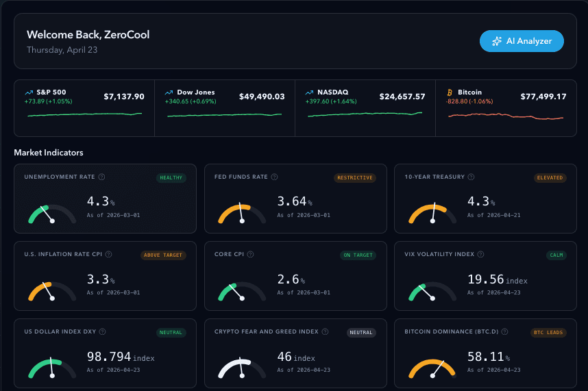The height and width of the screenshot is (391, 588).
Task: Click the Bitcoin change -828.80 (-1.06%)
Action: [x=469, y=101]
